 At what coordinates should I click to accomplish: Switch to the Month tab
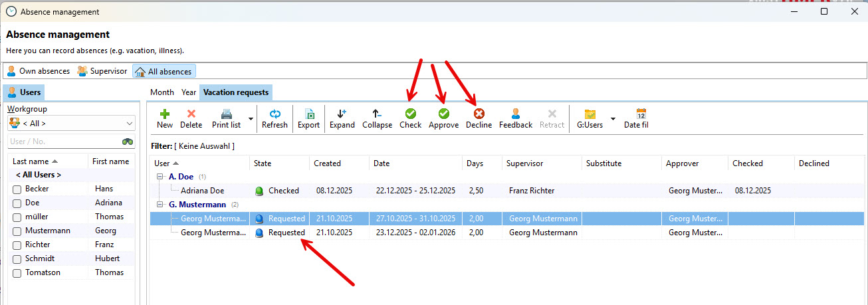(x=162, y=92)
